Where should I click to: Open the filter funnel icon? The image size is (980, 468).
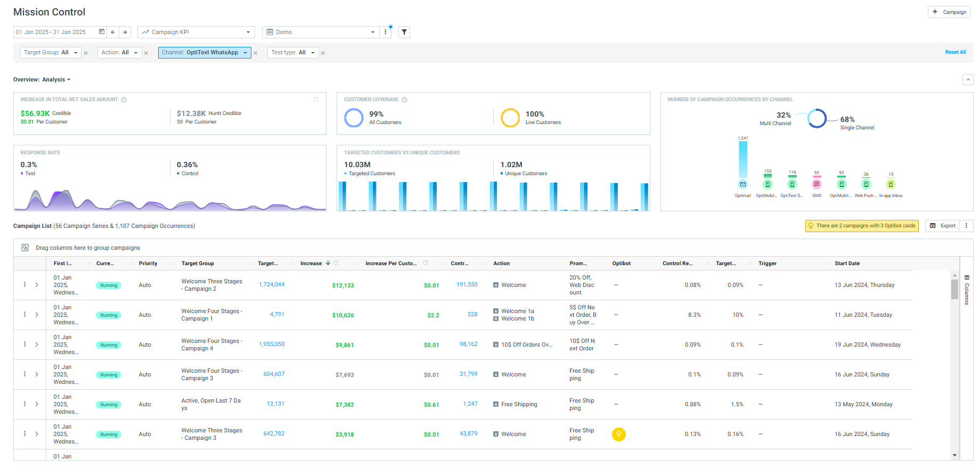pyautogui.click(x=404, y=32)
